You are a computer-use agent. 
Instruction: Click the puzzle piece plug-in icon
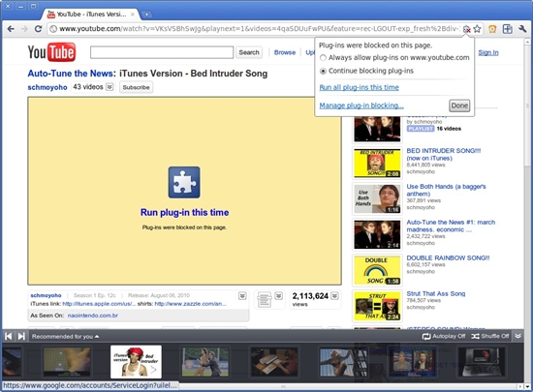click(x=184, y=182)
